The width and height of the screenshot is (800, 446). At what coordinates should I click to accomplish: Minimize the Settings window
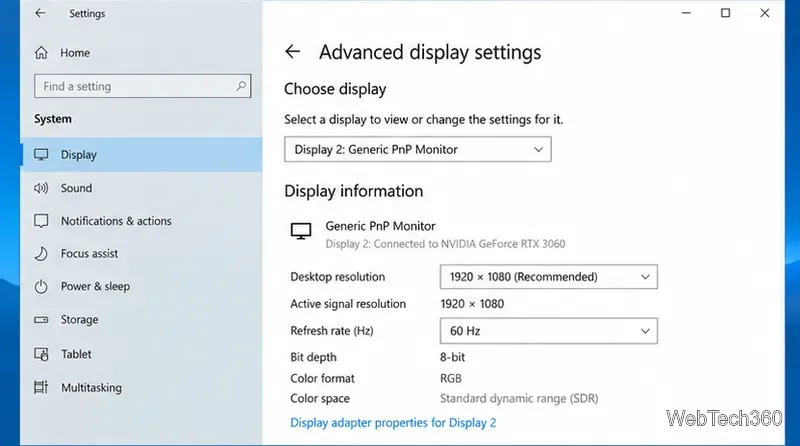(x=686, y=13)
